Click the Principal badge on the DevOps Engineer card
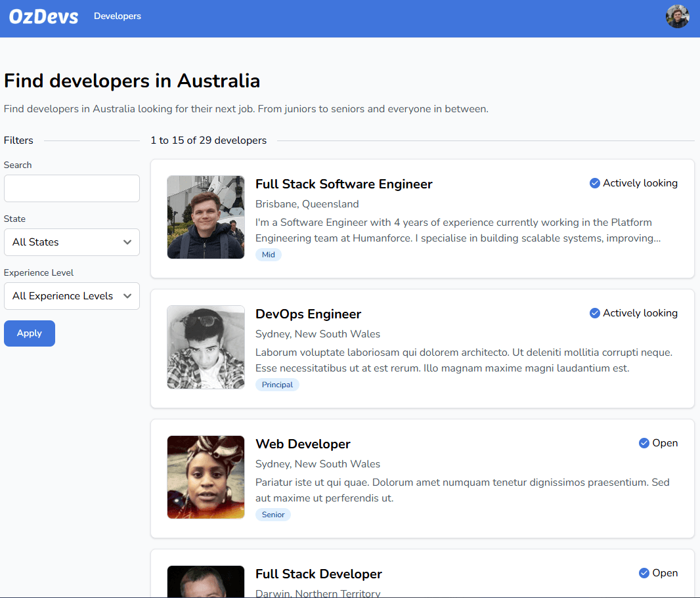 click(x=277, y=384)
